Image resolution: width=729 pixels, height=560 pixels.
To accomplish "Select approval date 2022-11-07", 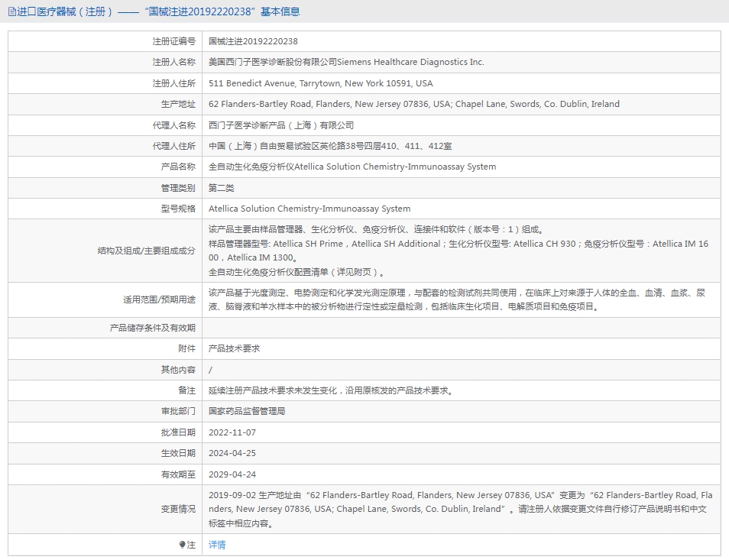I will (x=232, y=432).
